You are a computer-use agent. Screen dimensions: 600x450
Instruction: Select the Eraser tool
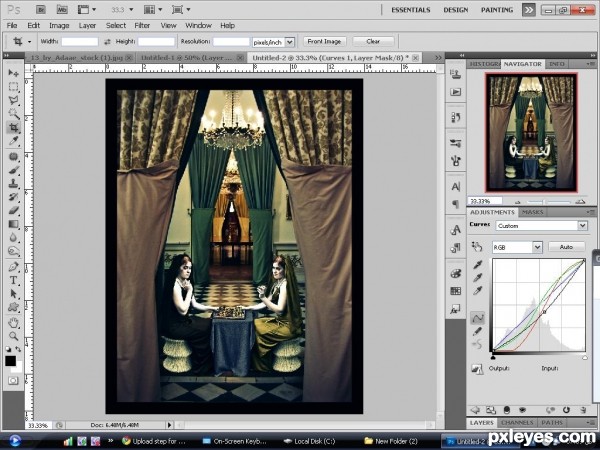[13, 210]
